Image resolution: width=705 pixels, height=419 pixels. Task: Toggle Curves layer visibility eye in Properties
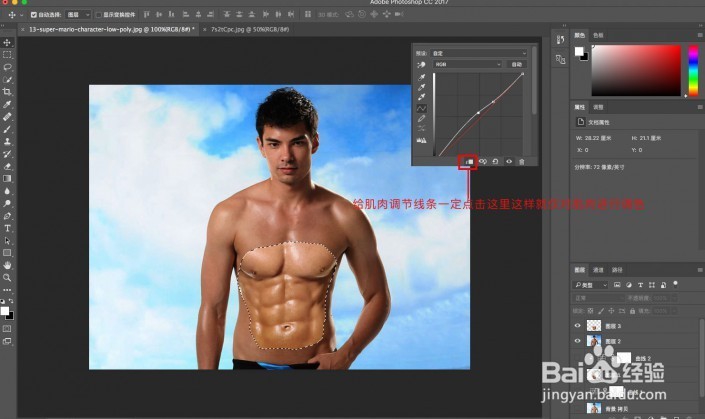[x=509, y=161]
